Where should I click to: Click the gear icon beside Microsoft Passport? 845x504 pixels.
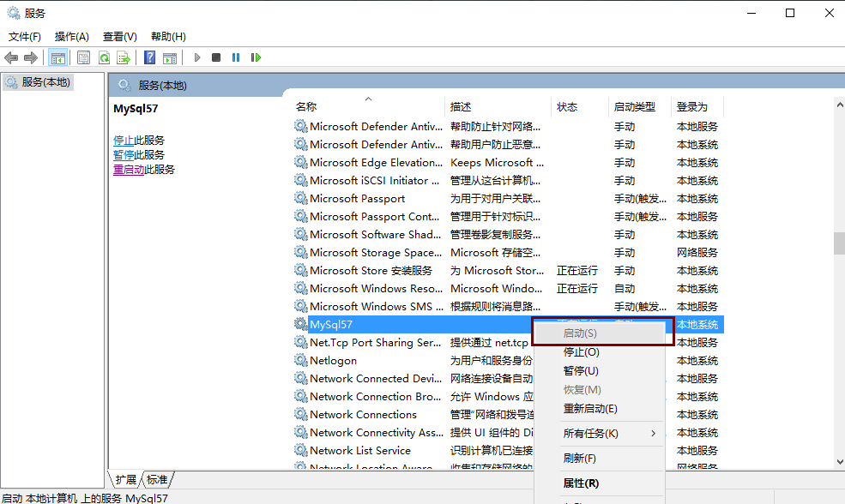coord(301,198)
